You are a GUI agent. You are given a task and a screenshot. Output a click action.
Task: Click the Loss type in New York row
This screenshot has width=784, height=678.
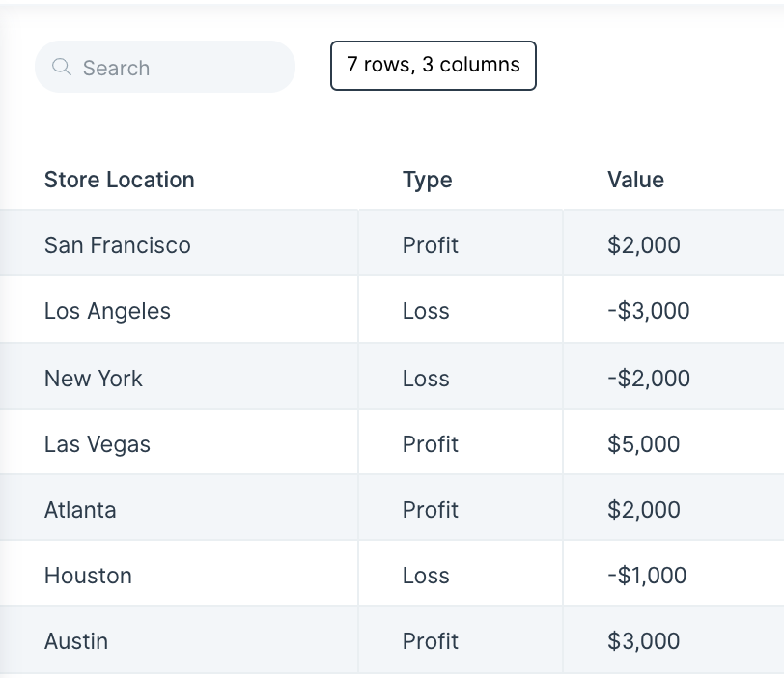(461, 376)
